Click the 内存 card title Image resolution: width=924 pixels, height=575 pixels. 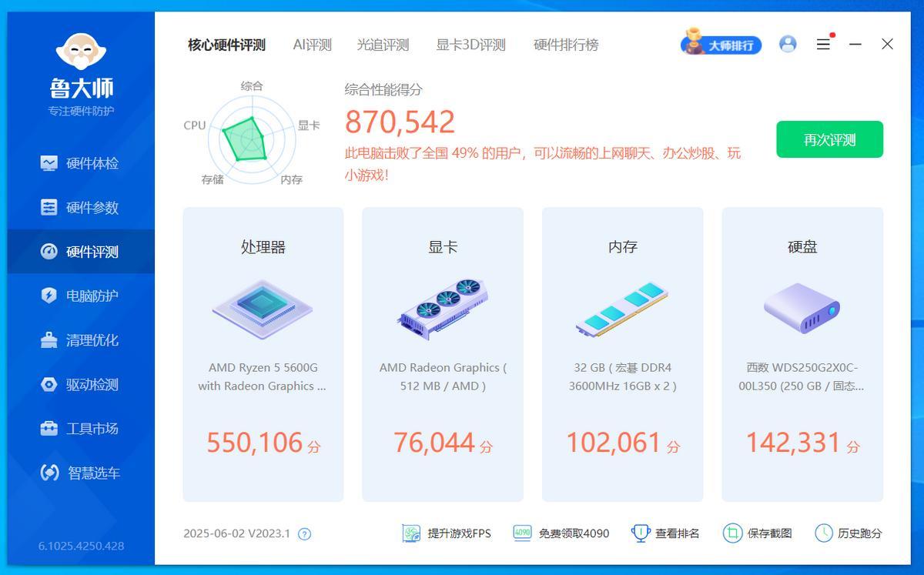[622, 247]
